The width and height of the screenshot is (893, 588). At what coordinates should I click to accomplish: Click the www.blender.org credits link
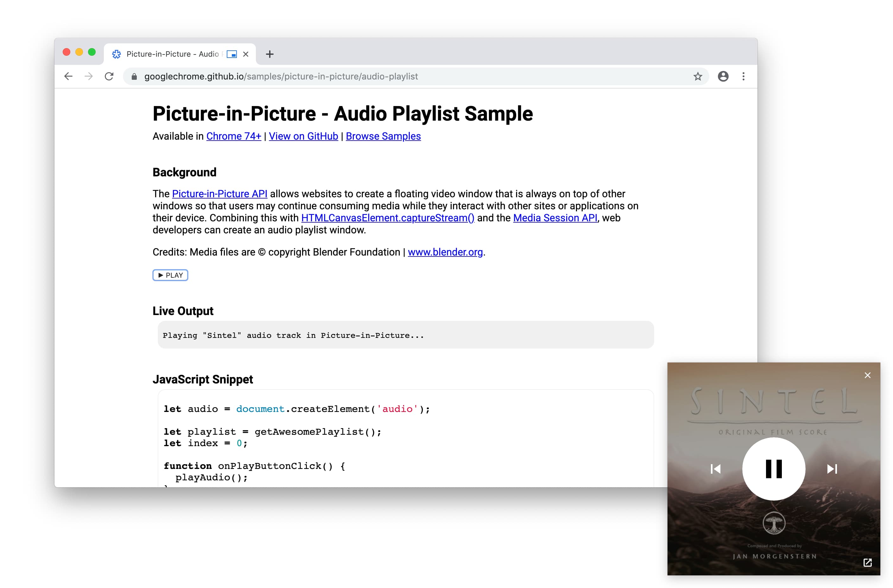[445, 252]
